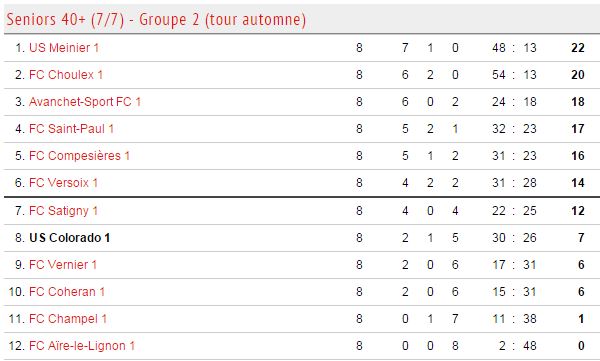Click the FC Versoix 1 link
This screenshot has height=361, width=600.
(63, 183)
